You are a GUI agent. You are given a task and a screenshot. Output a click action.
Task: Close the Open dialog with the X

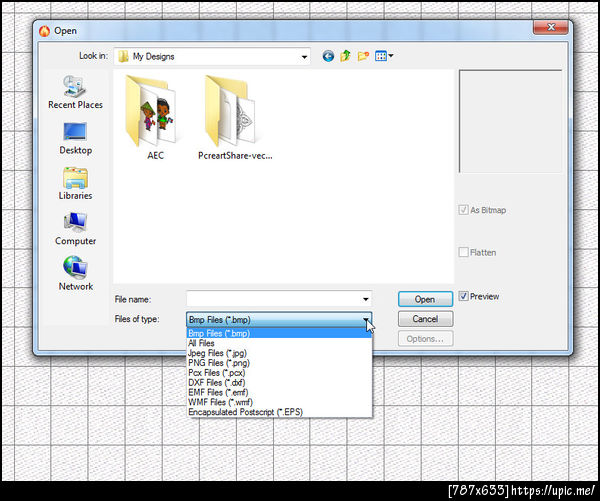pyautogui.click(x=551, y=27)
